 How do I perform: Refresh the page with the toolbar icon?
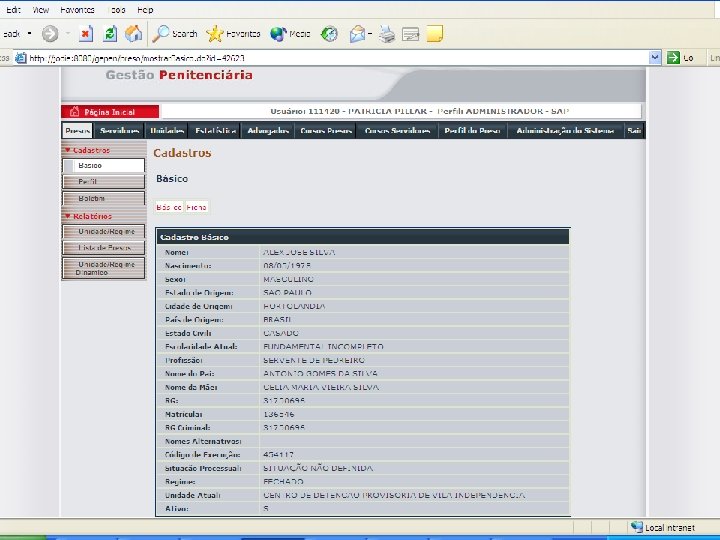[110, 34]
